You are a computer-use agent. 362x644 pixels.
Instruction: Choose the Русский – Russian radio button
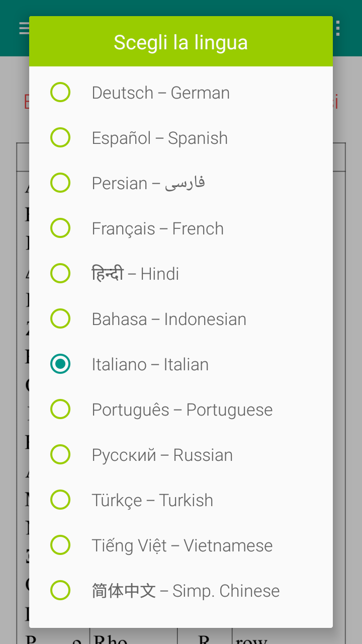(x=60, y=455)
